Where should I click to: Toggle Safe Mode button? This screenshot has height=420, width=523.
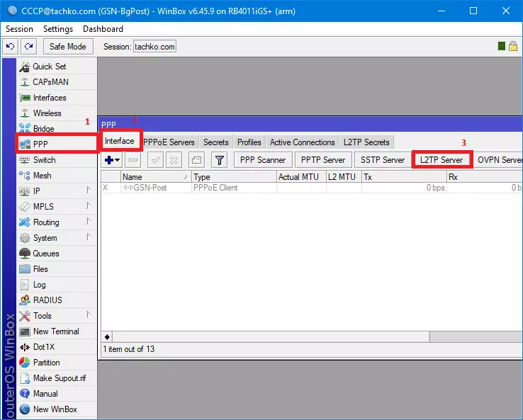68,46
